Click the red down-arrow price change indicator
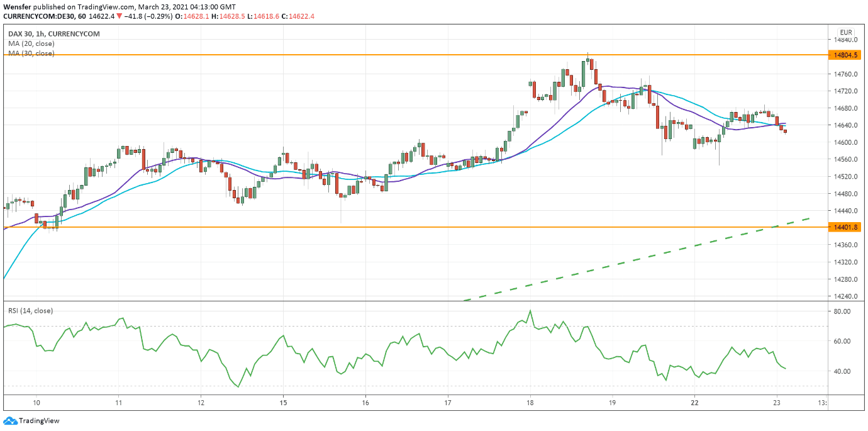 tap(119, 15)
